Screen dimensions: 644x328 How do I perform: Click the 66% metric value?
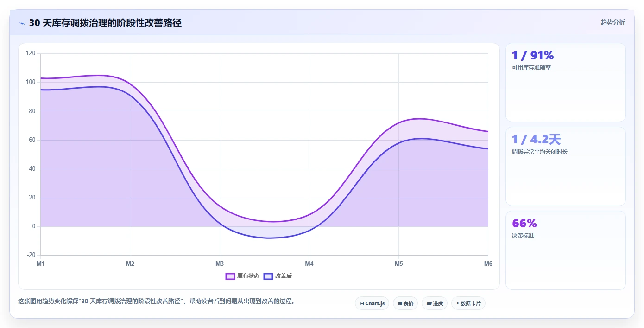pos(524,224)
